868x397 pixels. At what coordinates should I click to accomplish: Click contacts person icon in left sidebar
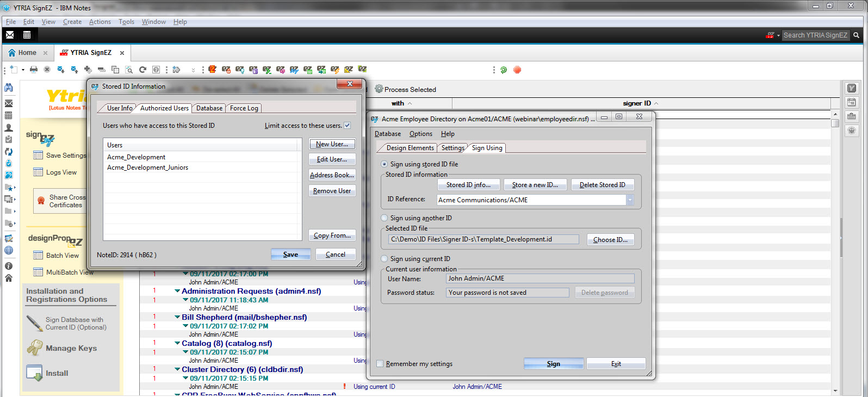pyautogui.click(x=9, y=128)
